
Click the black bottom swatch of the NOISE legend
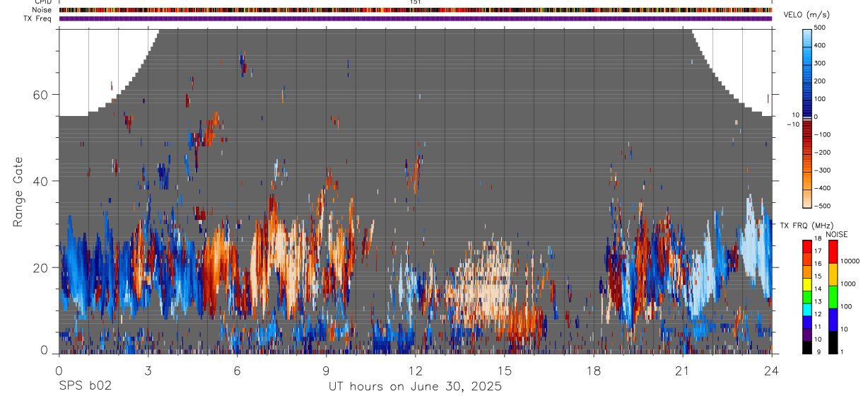click(833, 342)
